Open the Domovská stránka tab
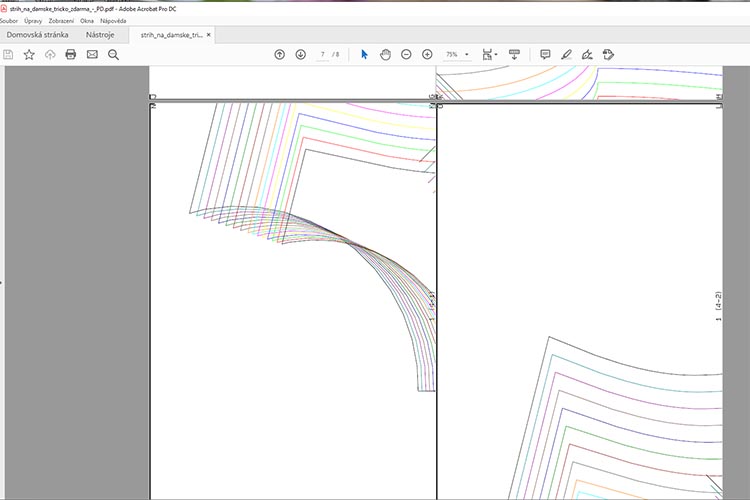Screen dimensions: 750x500 coord(37,34)
